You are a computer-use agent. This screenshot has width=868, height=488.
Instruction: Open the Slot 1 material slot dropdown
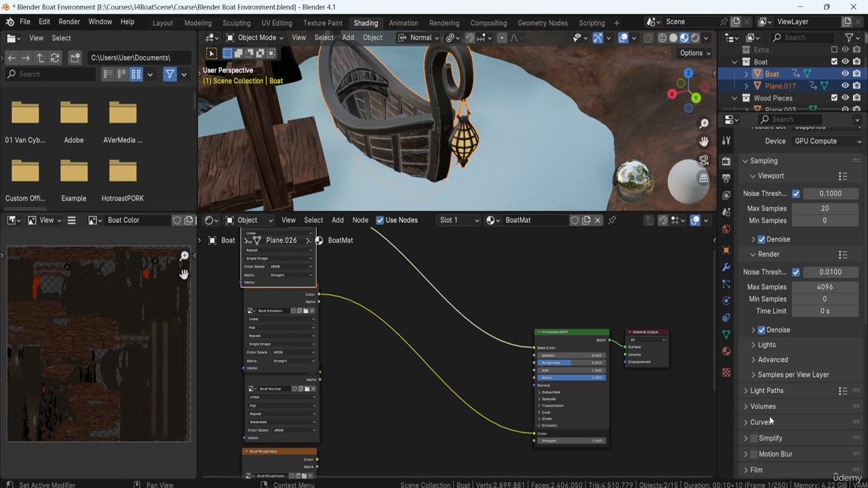click(x=458, y=220)
